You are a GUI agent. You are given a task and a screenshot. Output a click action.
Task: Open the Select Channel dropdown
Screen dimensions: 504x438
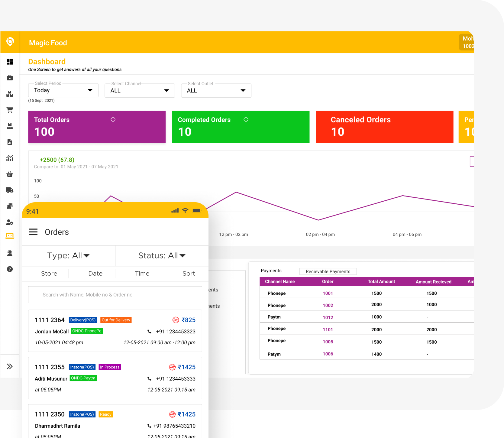140,91
